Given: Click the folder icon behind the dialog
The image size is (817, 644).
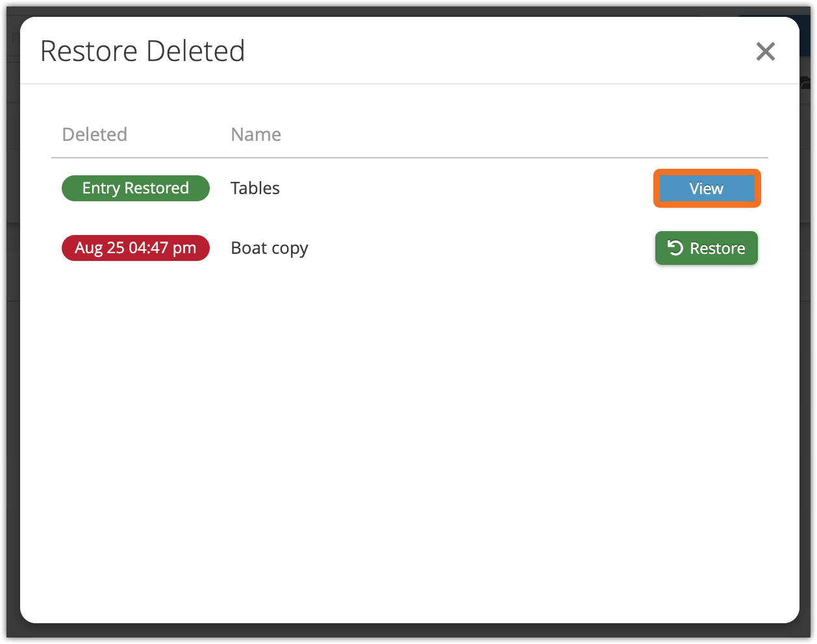Looking at the screenshot, I should pyautogui.click(x=806, y=82).
